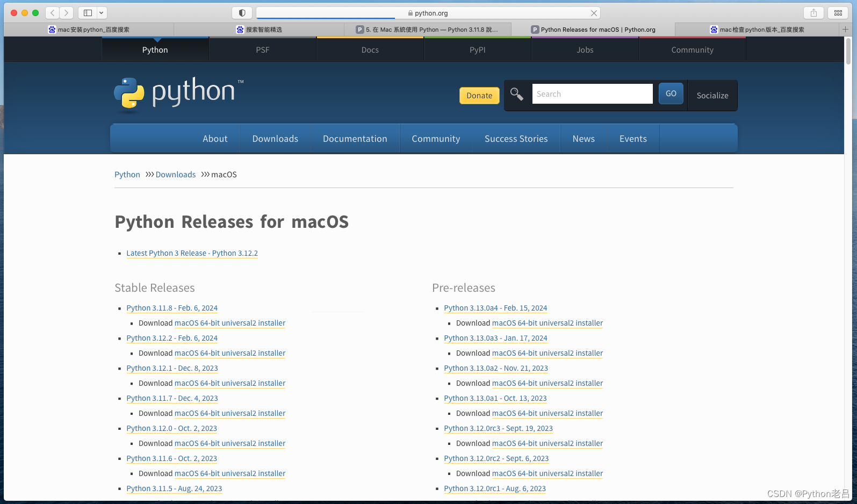The width and height of the screenshot is (857, 504).
Task: Open Python 3.11.5 - Aug. 24, 2023 link
Action: [174, 488]
